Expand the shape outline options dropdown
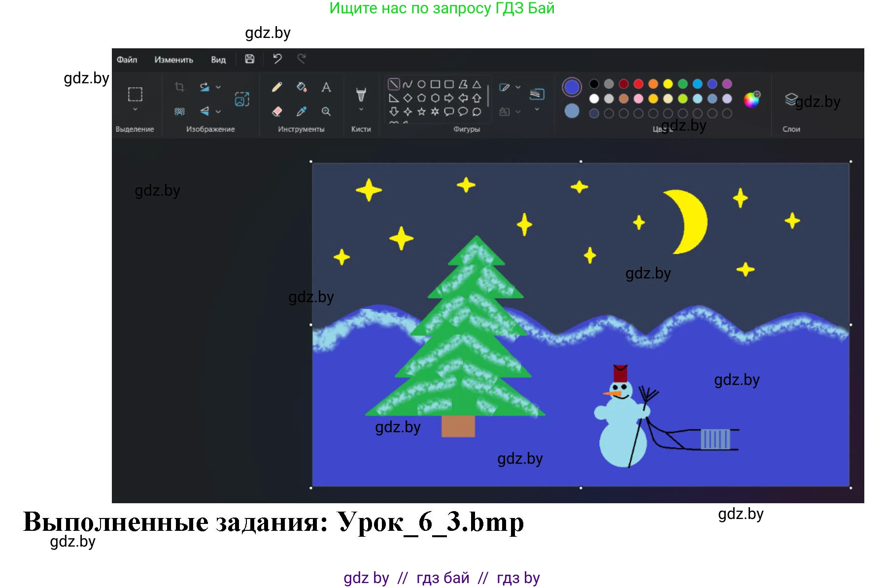The width and height of the screenshot is (885, 588). (518, 87)
